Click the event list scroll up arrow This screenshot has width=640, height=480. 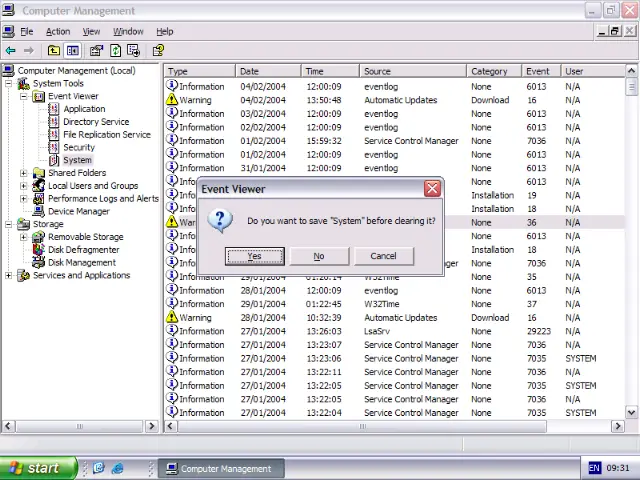(x=631, y=71)
